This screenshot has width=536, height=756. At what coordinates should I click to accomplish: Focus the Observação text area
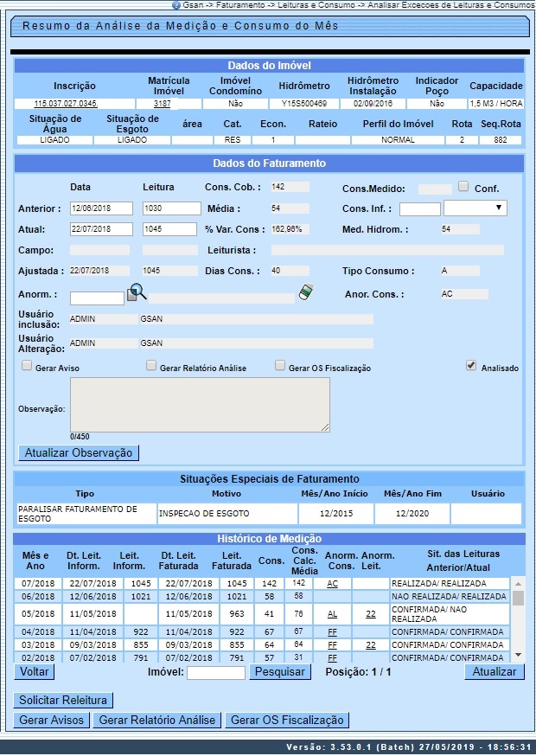pos(200,404)
